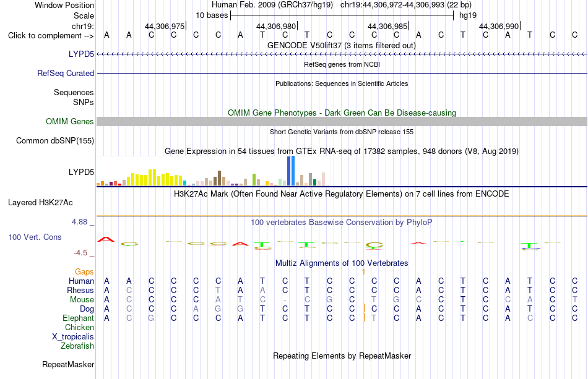The height and width of the screenshot is (379, 588).
Task: Click position marker 44,306,975
Action: tap(165, 26)
